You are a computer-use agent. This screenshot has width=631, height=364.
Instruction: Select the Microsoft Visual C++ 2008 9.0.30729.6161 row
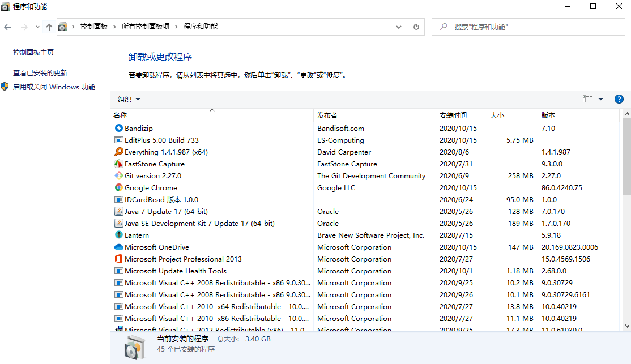pyautogui.click(x=365, y=294)
